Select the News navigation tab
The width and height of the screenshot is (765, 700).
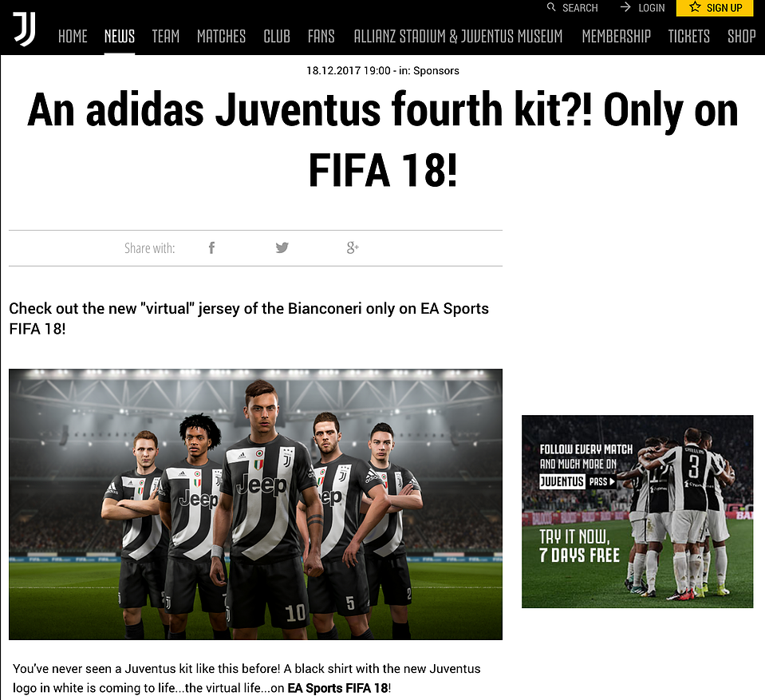point(120,36)
